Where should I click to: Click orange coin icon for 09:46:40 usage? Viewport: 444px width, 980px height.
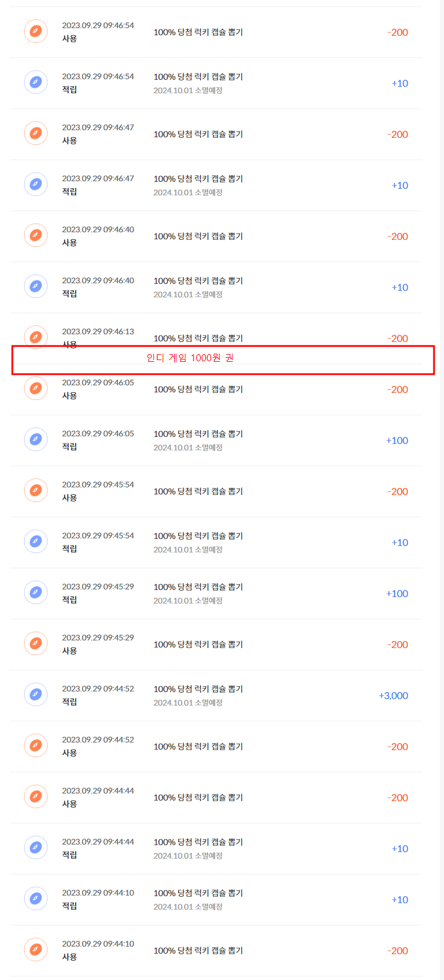pyautogui.click(x=35, y=236)
